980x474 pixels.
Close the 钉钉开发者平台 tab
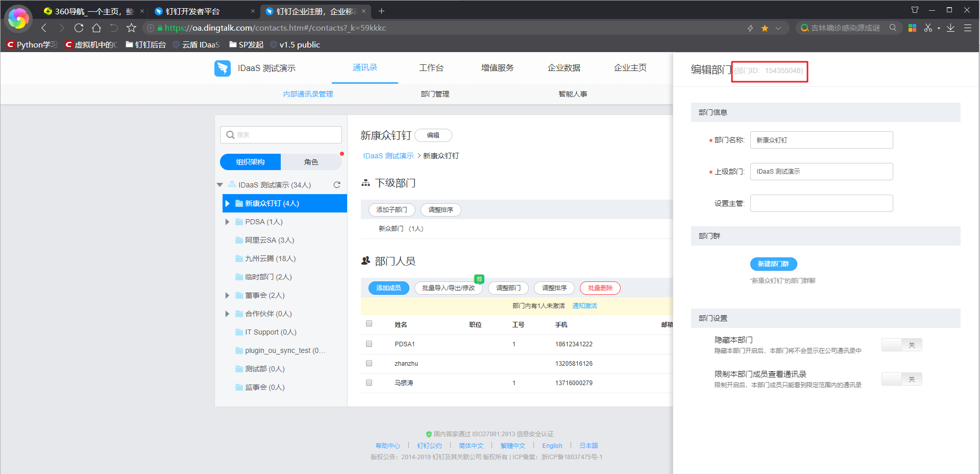(253, 11)
